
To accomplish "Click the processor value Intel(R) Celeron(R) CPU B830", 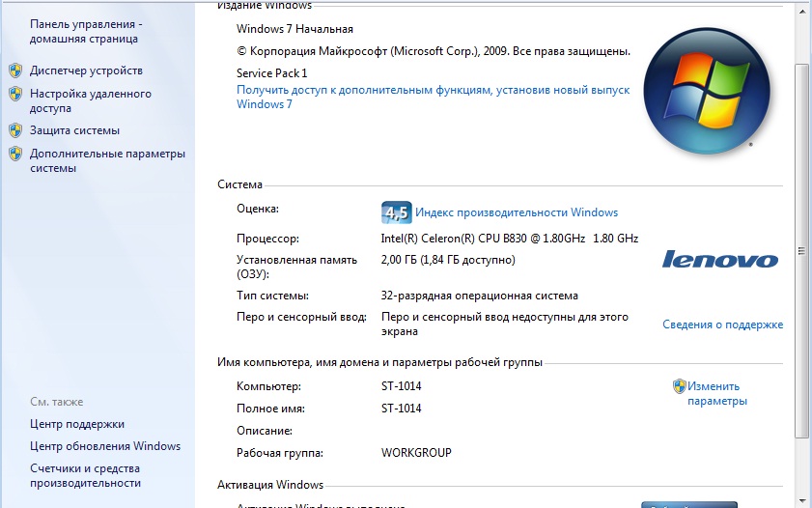I will (510, 239).
